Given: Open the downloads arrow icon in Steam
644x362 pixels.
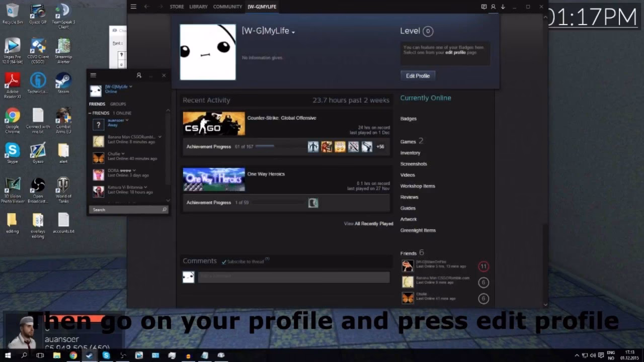Looking at the screenshot, I should (x=503, y=7).
